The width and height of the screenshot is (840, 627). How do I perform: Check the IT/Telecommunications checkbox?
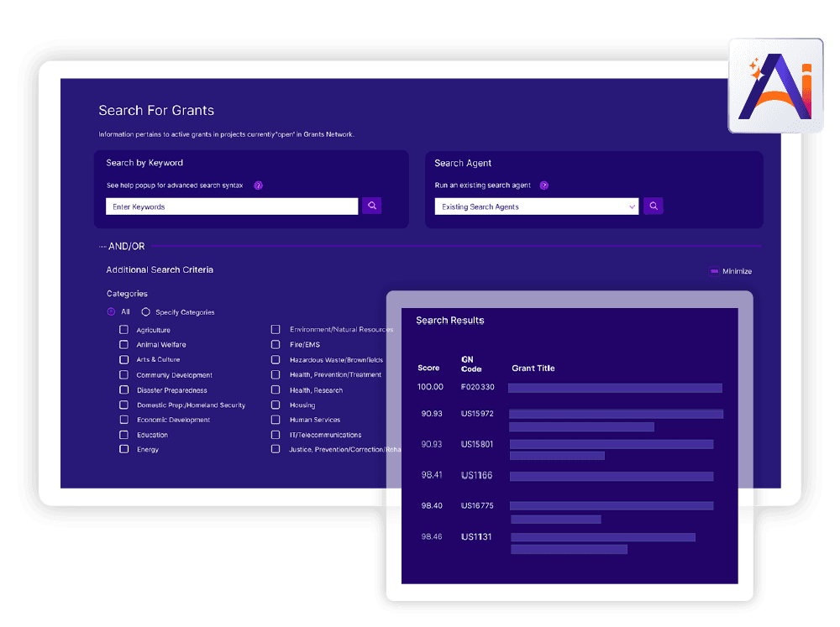(x=276, y=435)
